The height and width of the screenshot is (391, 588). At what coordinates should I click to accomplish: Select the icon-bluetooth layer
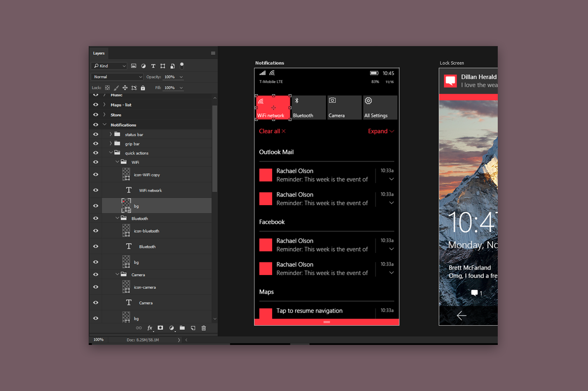[146, 231]
